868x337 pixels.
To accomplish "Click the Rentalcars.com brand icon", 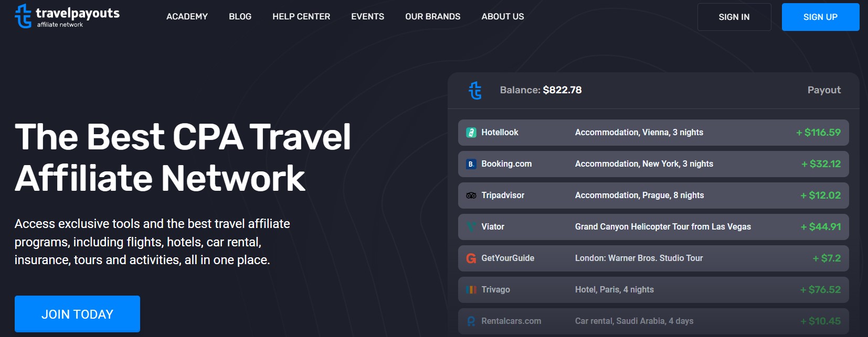I will point(471,321).
